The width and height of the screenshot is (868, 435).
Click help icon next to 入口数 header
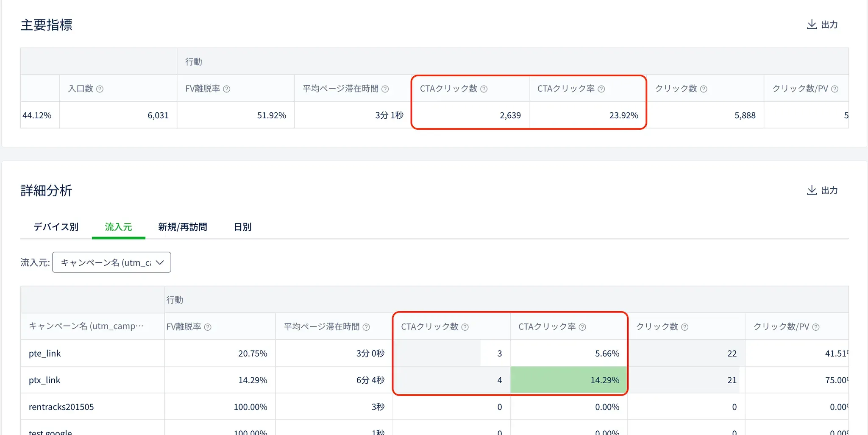pos(100,89)
